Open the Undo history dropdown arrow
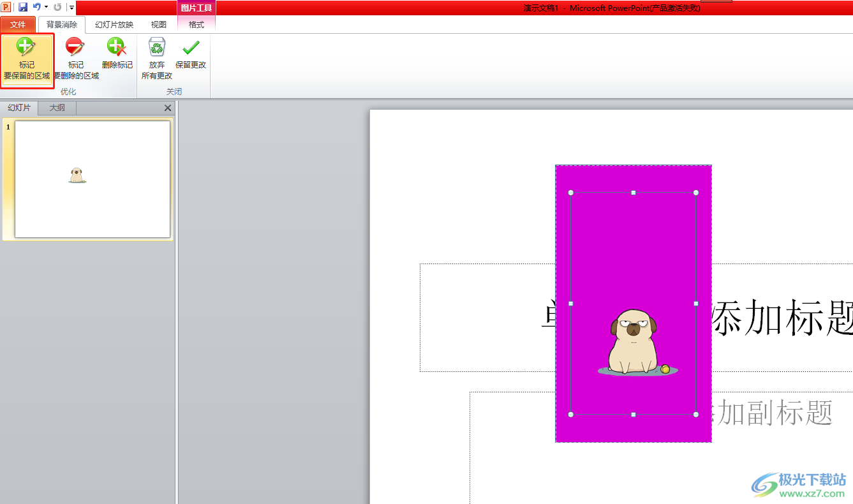 46,7
